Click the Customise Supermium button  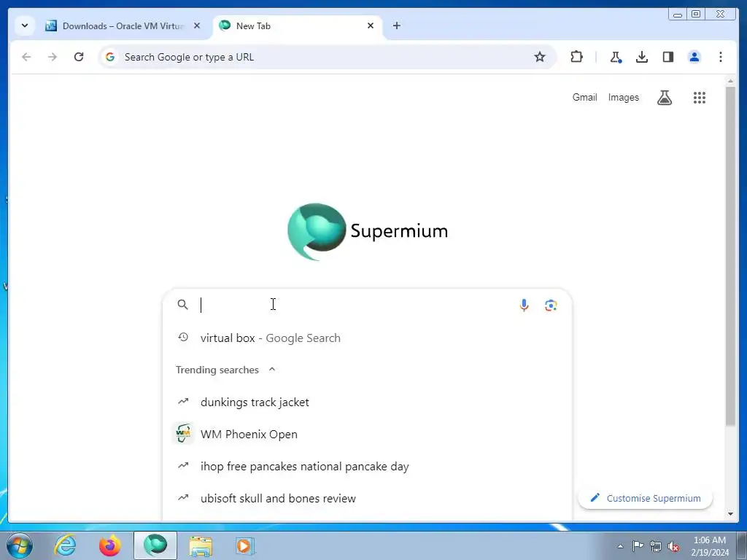[x=645, y=498]
